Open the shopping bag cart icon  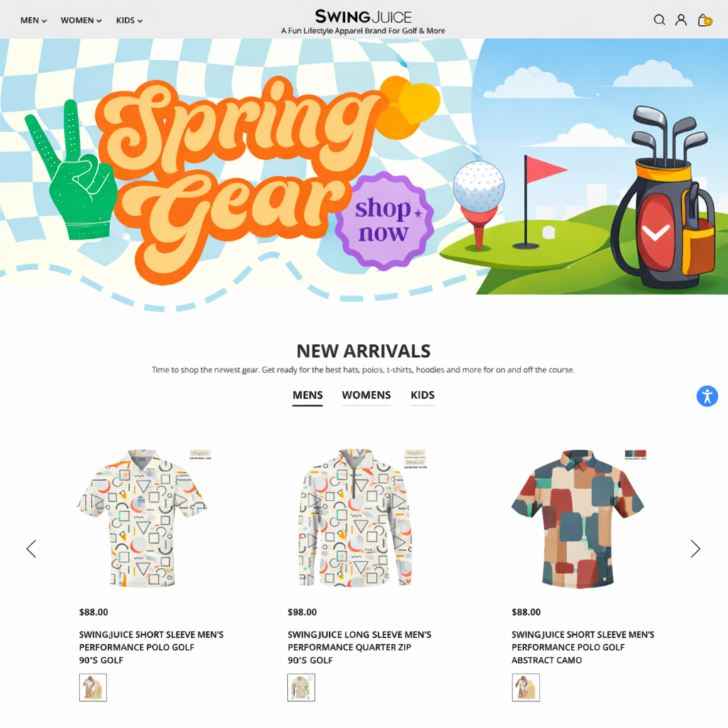click(x=705, y=20)
